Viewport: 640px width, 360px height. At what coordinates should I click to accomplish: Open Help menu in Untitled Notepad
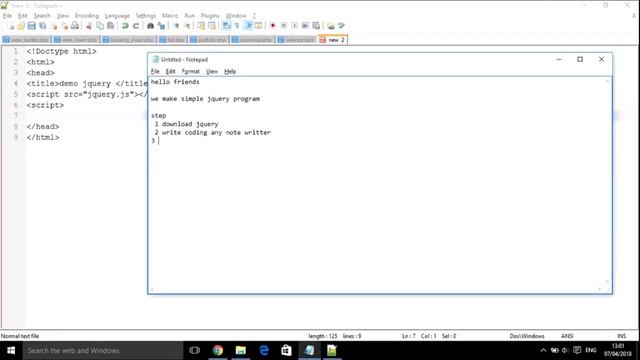tap(230, 71)
